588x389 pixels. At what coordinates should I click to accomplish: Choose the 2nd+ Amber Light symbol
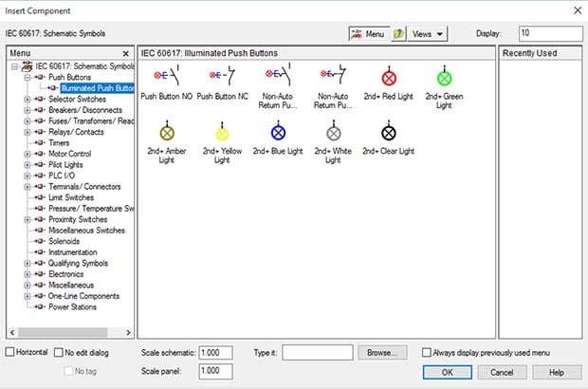(167, 141)
